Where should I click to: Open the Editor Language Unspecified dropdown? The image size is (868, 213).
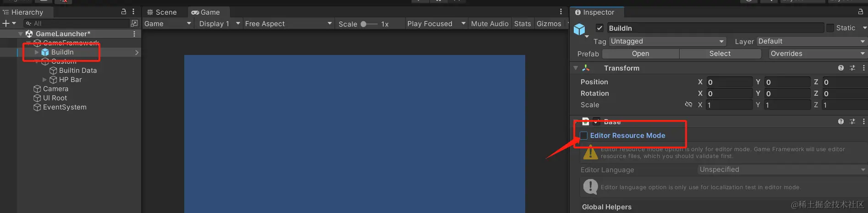coord(782,169)
